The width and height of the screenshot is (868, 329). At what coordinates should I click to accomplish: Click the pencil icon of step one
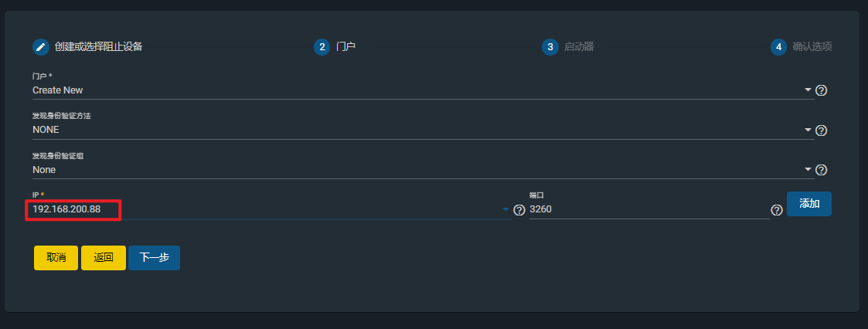[x=41, y=46]
